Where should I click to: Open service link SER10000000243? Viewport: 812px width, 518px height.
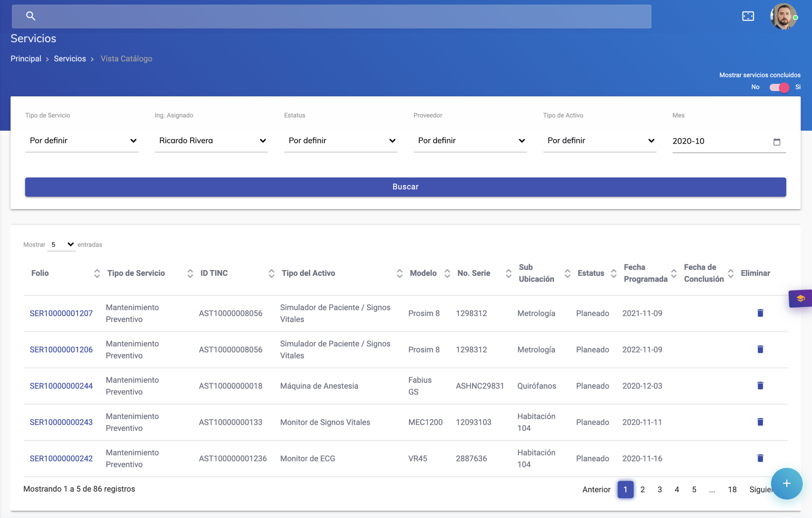pos(61,422)
